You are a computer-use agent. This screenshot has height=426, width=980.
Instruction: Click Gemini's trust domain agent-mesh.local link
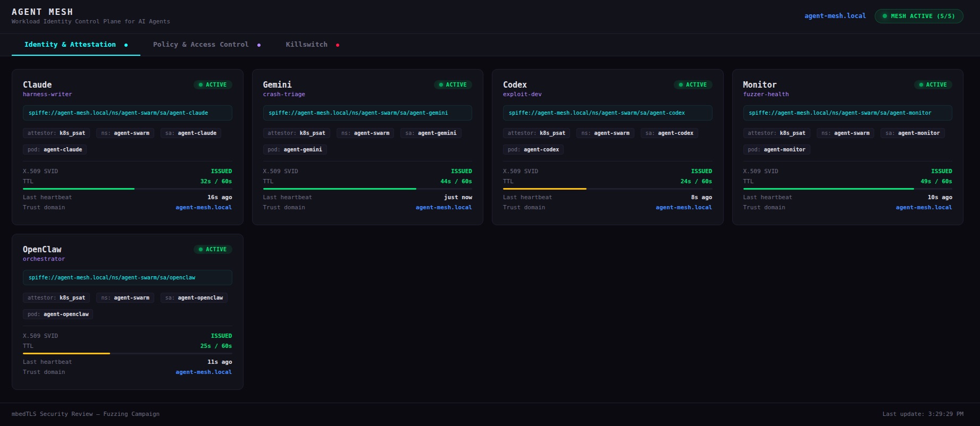coord(443,208)
